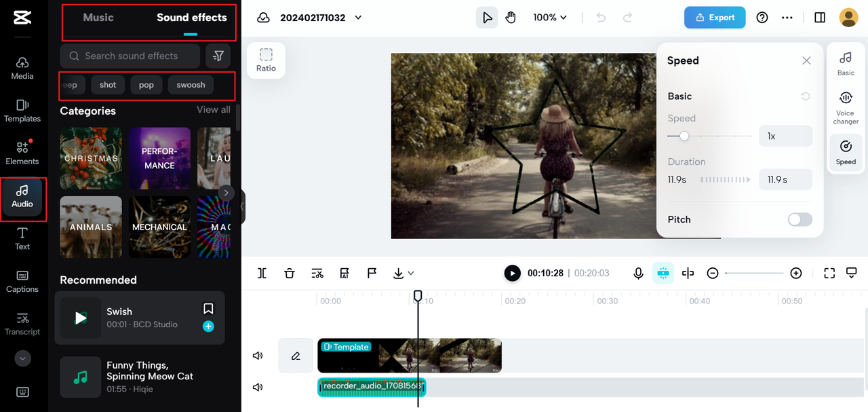Mute the recorder audio track
868x412 pixels.
258,387
